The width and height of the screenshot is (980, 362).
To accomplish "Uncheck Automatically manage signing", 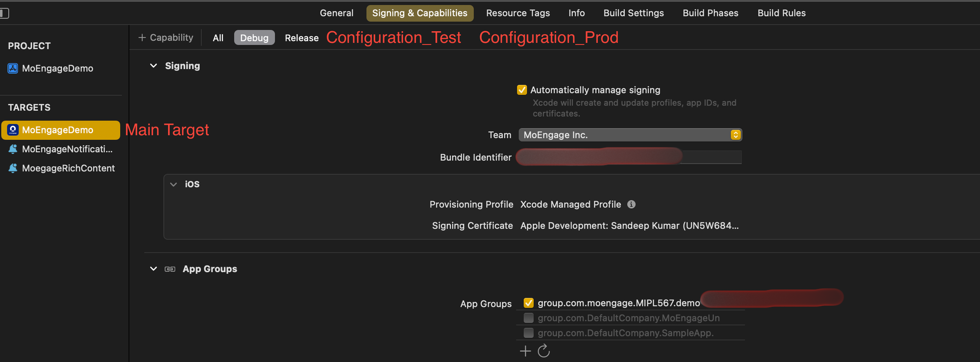I will click(522, 90).
